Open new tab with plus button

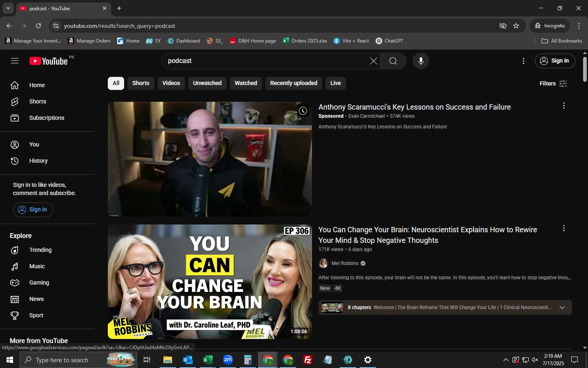coord(119,8)
